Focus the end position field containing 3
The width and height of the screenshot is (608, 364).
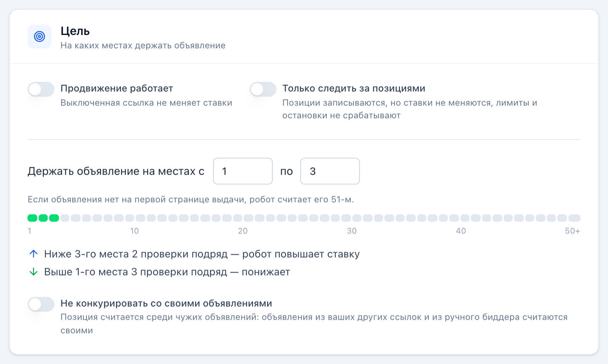(x=330, y=171)
